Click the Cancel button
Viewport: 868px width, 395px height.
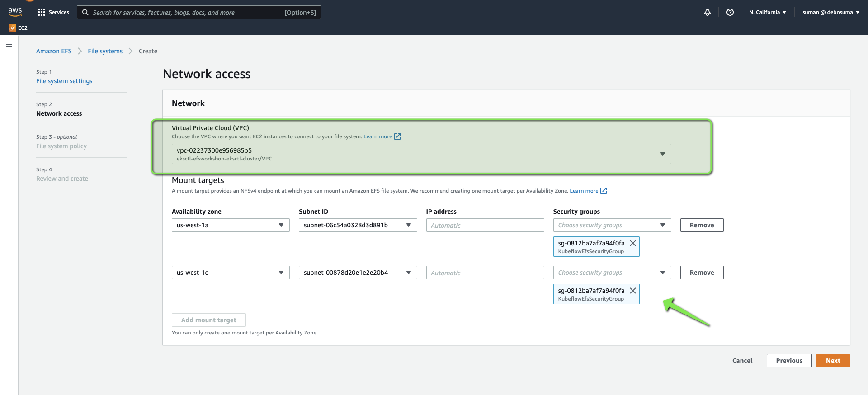pos(742,361)
